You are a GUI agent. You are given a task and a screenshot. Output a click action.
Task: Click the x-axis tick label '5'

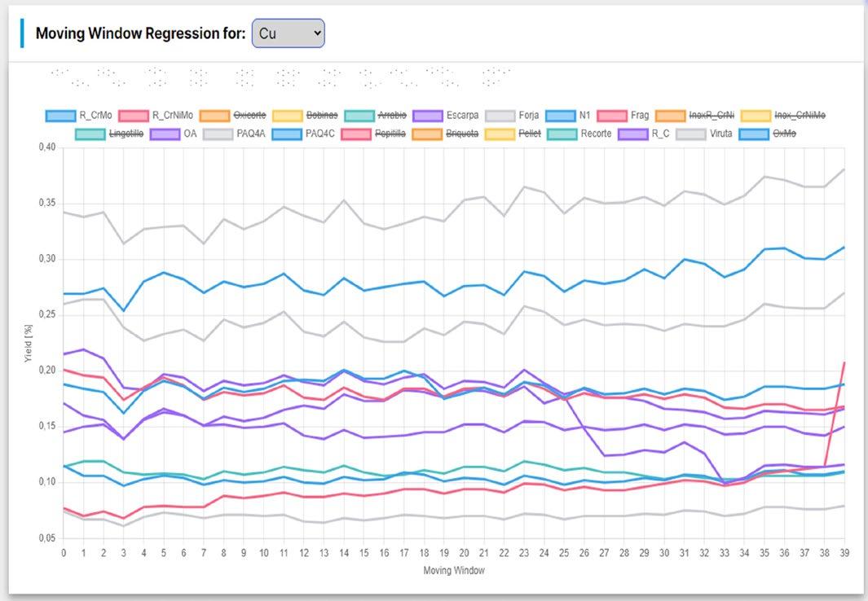click(164, 553)
